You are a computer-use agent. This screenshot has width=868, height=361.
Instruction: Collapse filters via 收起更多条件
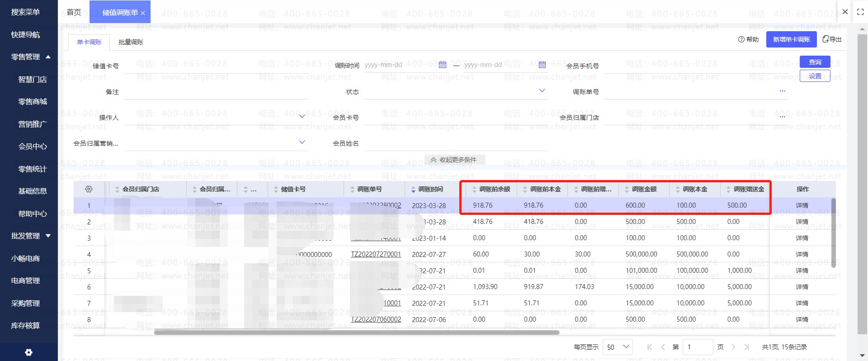pyautogui.click(x=454, y=160)
